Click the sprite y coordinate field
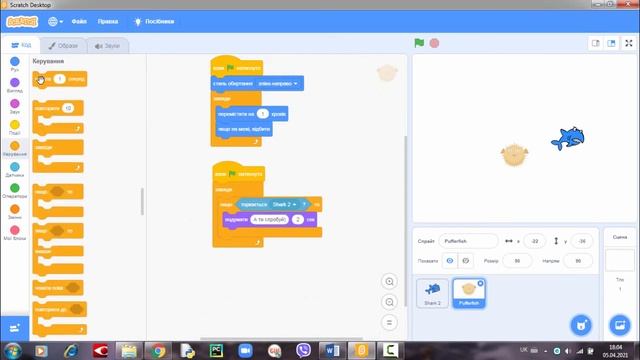The height and width of the screenshot is (360, 640). (582, 241)
